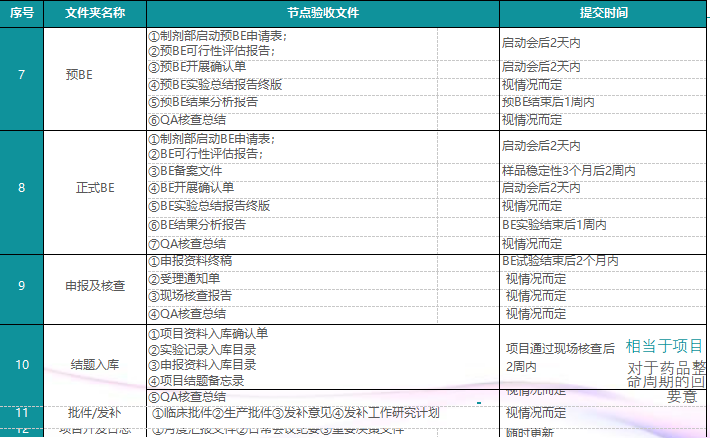The image size is (710, 438).
Task: Click ①项目资料入库确认单 entry
Action: [x=208, y=334]
